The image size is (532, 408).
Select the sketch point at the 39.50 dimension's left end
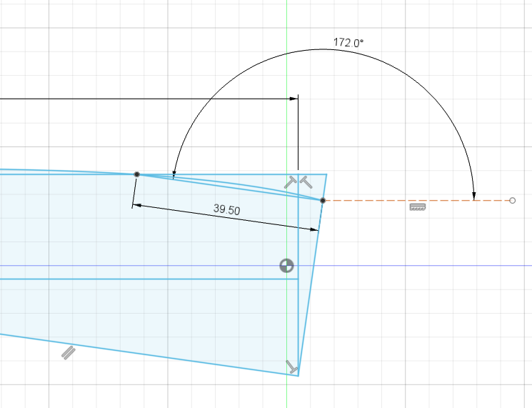(136, 174)
